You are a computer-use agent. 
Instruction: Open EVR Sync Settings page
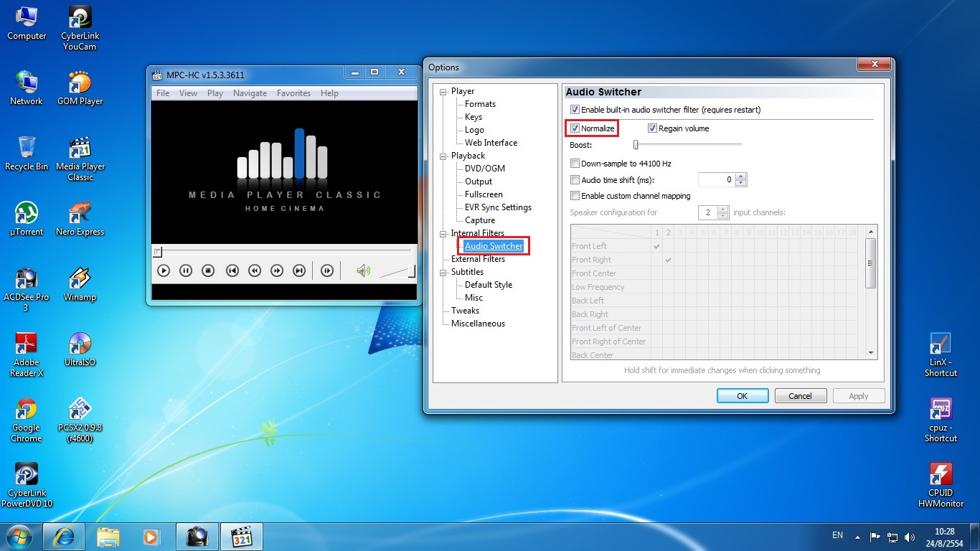(498, 207)
